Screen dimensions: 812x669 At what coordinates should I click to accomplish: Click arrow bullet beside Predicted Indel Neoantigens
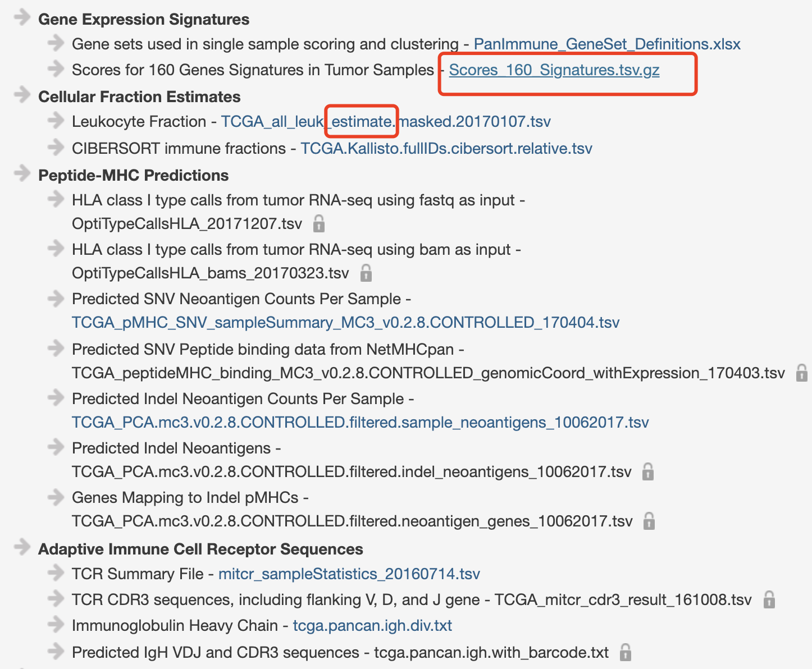pyautogui.click(x=56, y=446)
